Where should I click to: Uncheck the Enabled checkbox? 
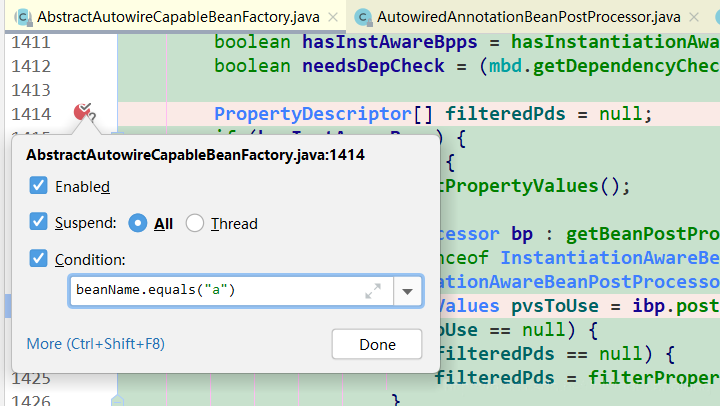point(38,186)
